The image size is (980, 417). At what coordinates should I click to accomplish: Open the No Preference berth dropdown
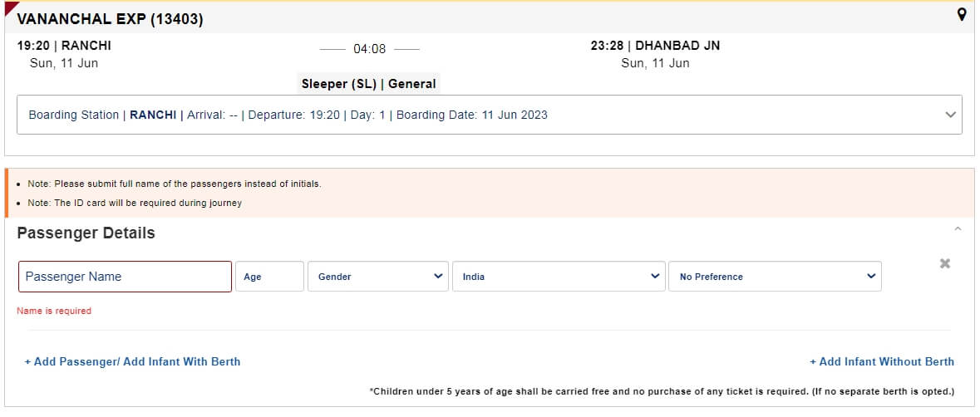pyautogui.click(x=775, y=277)
